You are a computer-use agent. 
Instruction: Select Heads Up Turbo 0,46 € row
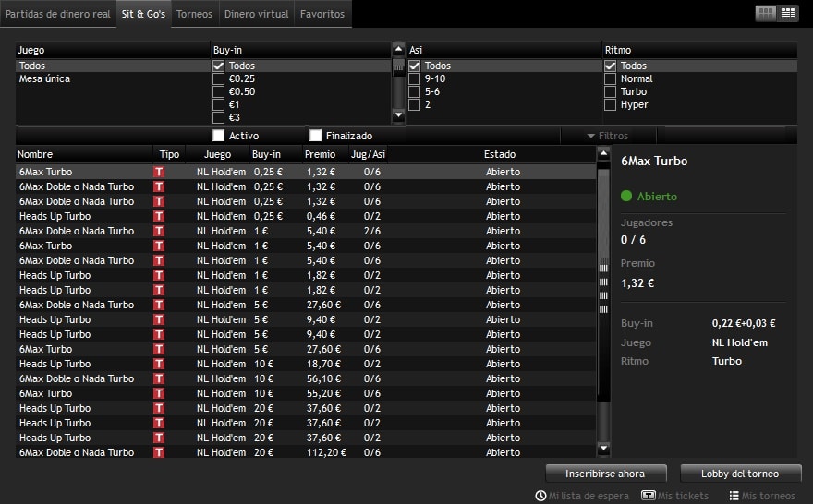[x=306, y=216]
